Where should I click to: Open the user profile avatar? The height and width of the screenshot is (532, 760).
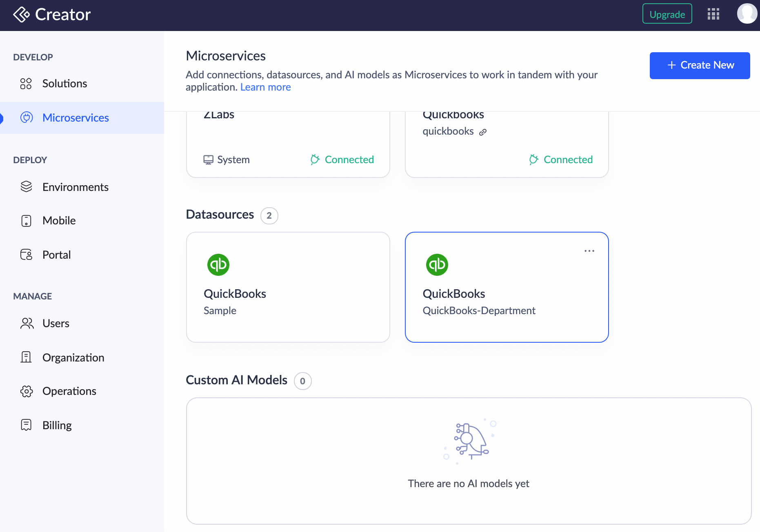pos(747,13)
